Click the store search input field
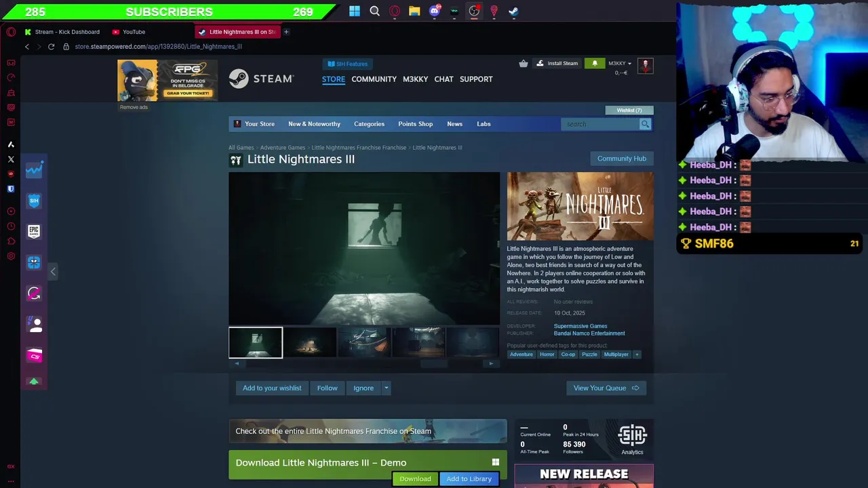 tap(601, 124)
